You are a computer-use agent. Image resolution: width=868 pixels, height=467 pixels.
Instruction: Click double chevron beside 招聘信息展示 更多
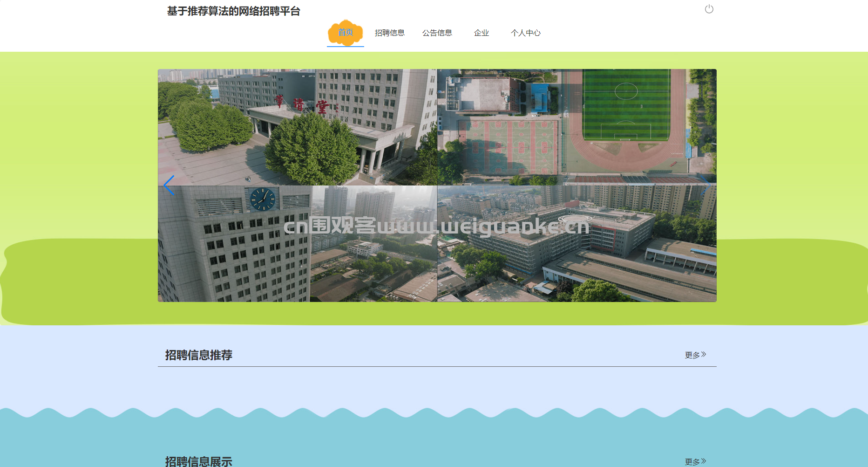(x=704, y=461)
